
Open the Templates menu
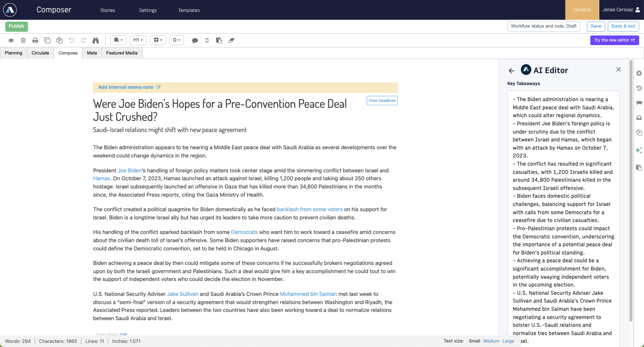[x=189, y=10]
